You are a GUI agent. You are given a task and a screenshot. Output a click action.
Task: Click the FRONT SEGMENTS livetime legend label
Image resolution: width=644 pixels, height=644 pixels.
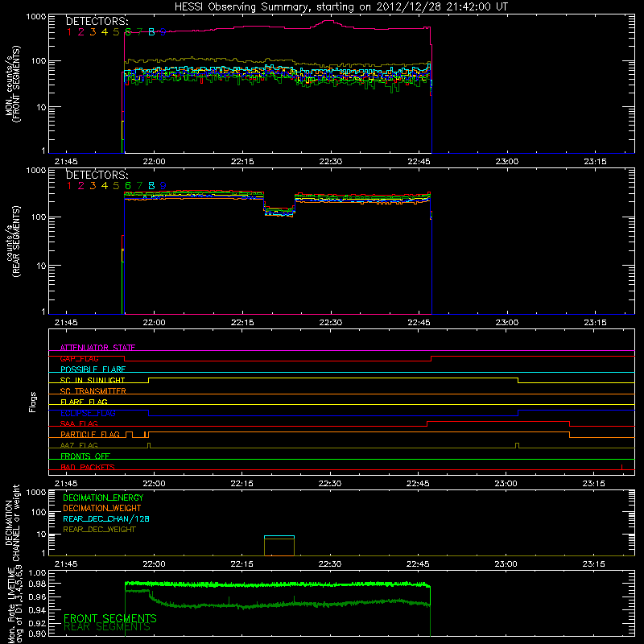pos(110,618)
